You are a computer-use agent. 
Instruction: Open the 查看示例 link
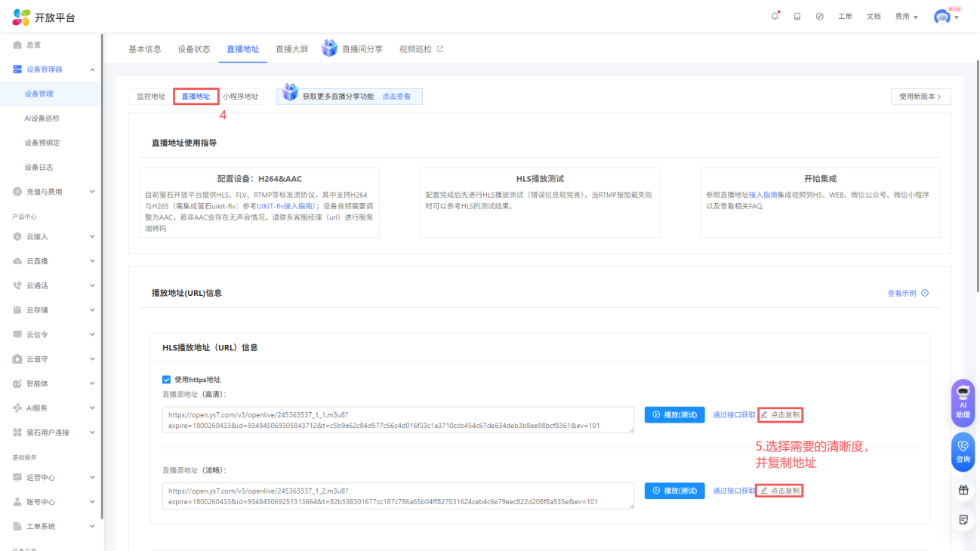tap(907, 294)
